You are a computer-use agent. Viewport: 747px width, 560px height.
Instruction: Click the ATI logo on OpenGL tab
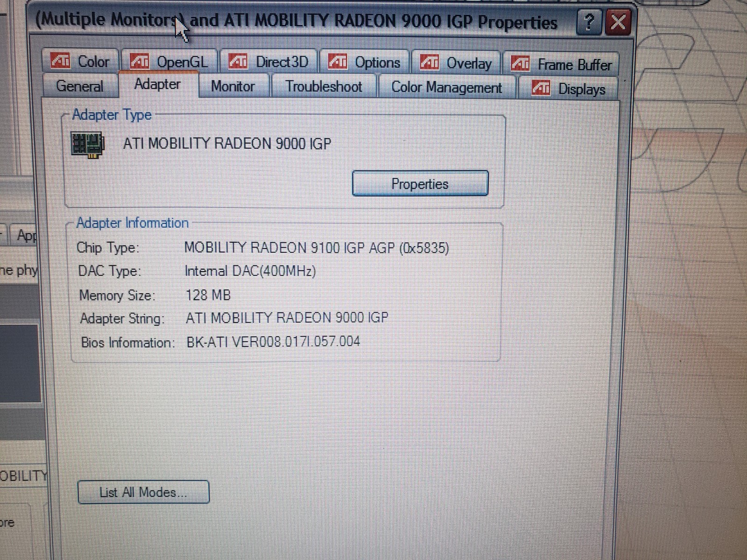click(139, 61)
